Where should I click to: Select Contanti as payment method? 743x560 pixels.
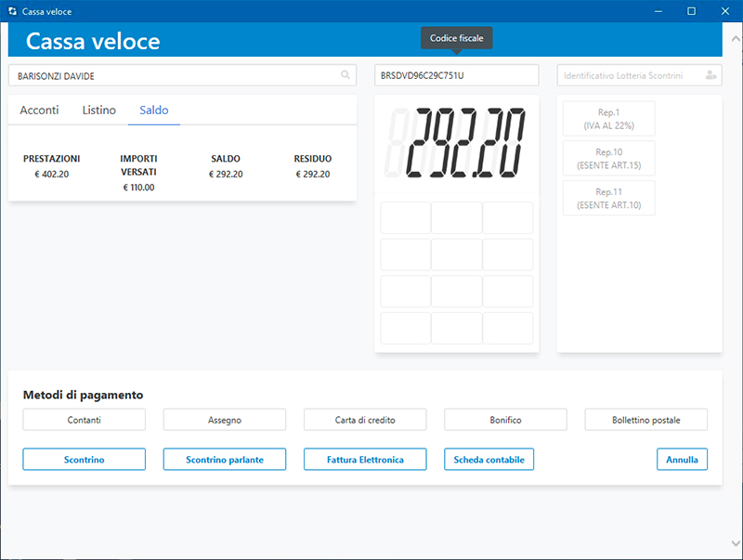(84, 420)
